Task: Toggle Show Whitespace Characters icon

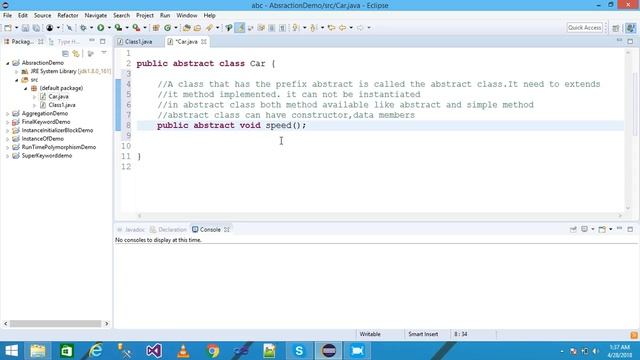Action: click(282, 28)
